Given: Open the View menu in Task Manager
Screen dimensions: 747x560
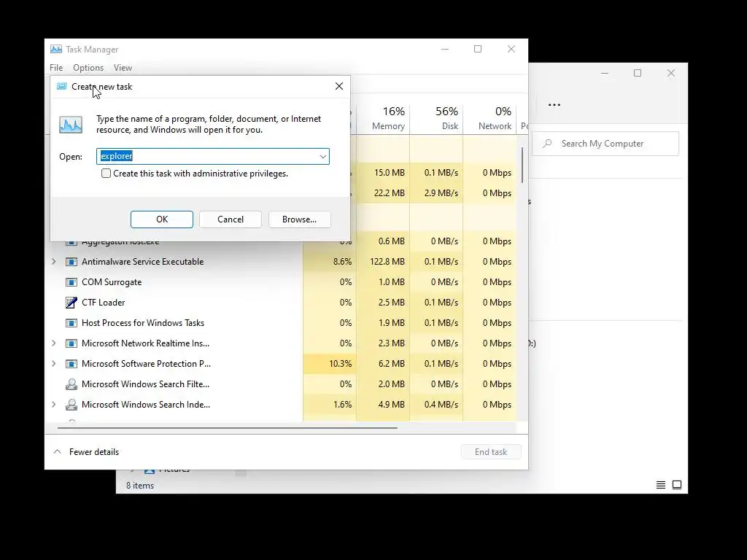Looking at the screenshot, I should (123, 68).
